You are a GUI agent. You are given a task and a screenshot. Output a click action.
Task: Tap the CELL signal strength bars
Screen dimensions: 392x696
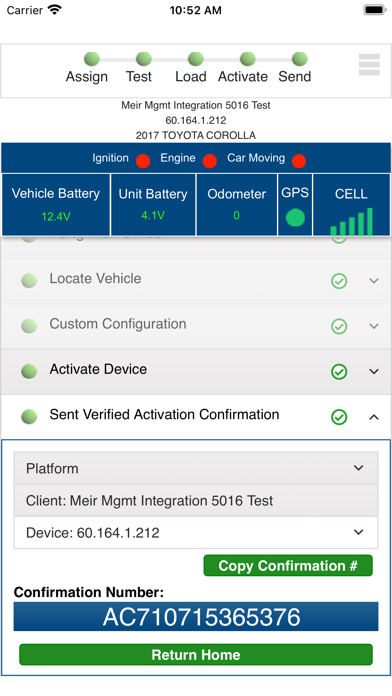(x=352, y=221)
